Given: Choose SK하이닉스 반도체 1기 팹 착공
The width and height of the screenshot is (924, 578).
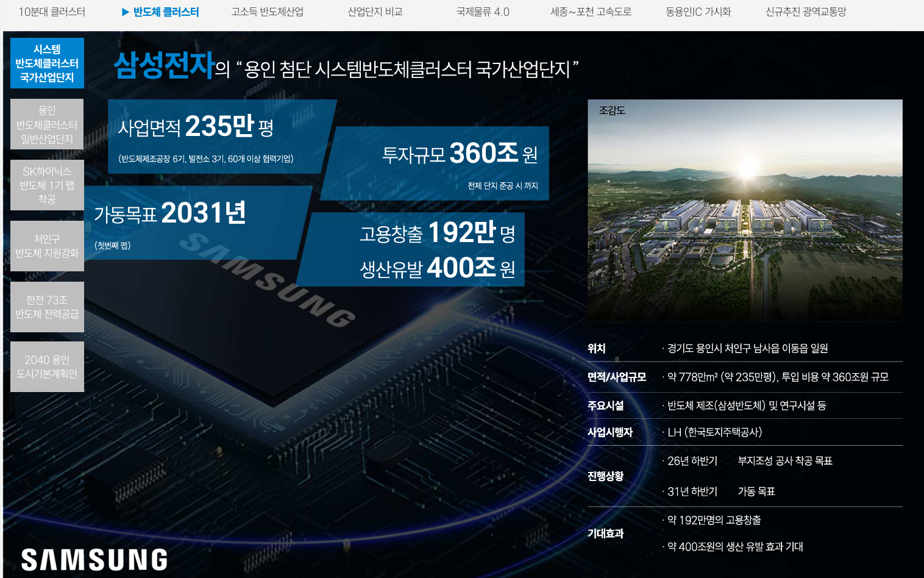Looking at the screenshot, I should coord(47,185).
